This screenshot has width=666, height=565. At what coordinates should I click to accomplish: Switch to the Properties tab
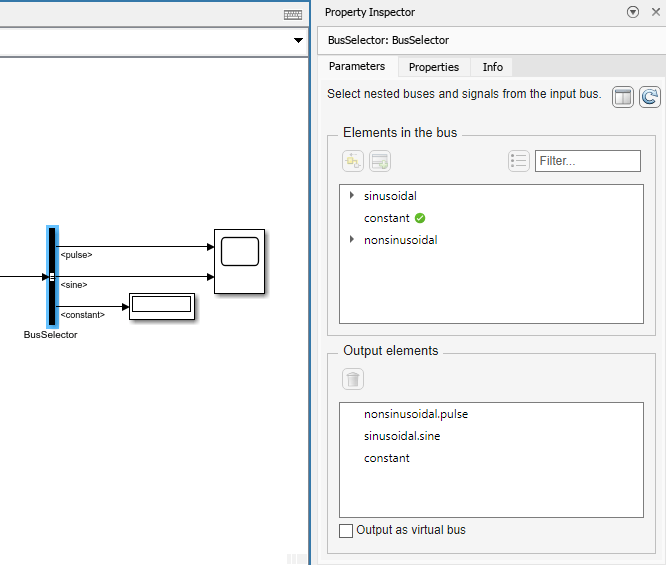click(x=434, y=67)
